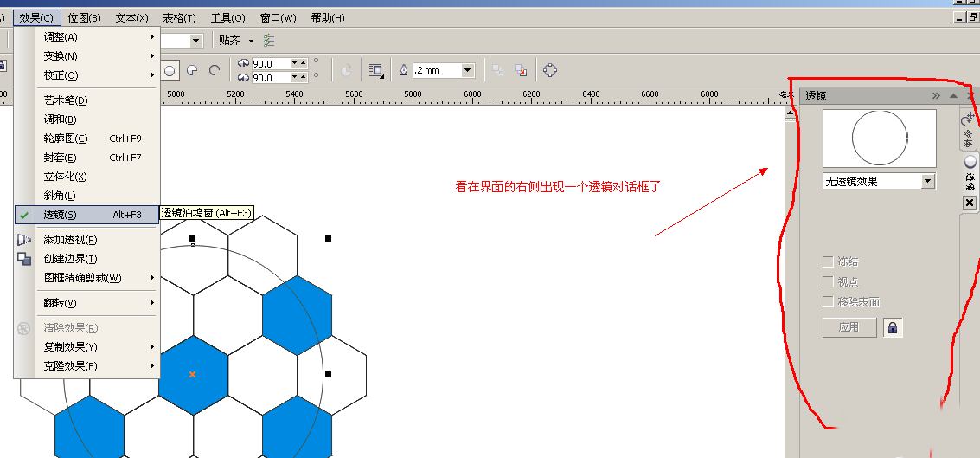Decrease ending angle with down arrow

pyautogui.click(x=296, y=78)
